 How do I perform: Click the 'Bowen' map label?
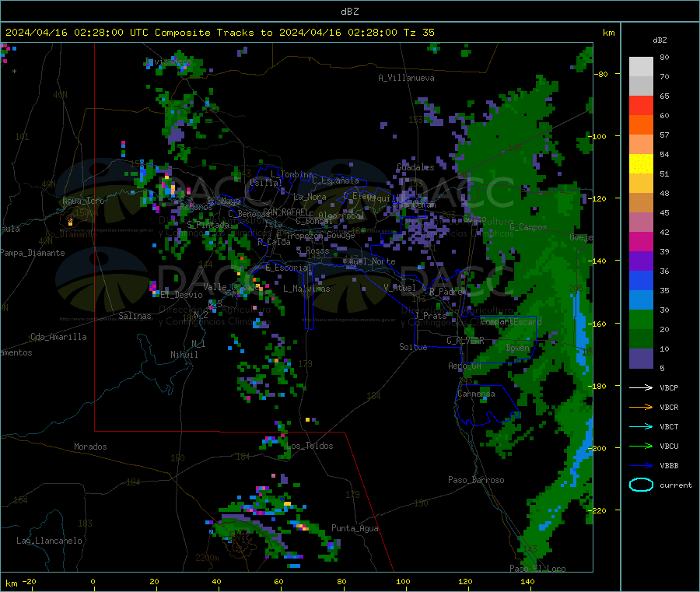click(518, 347)
